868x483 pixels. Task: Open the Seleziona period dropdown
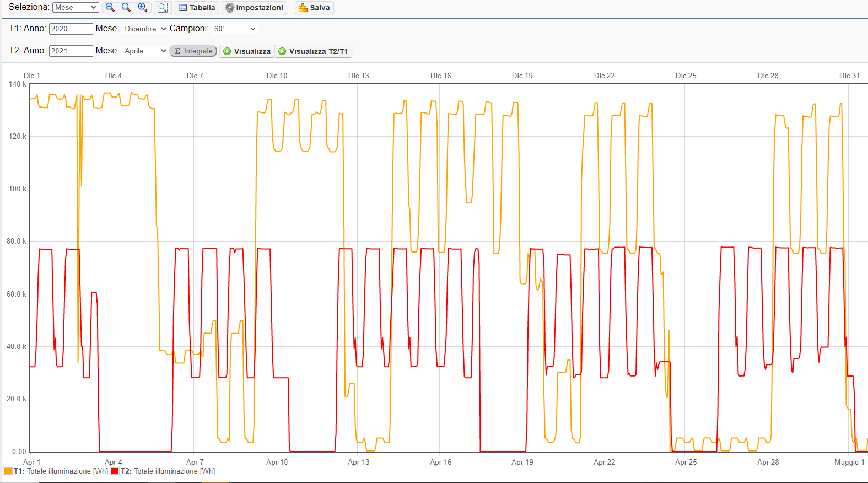(76, 7)
